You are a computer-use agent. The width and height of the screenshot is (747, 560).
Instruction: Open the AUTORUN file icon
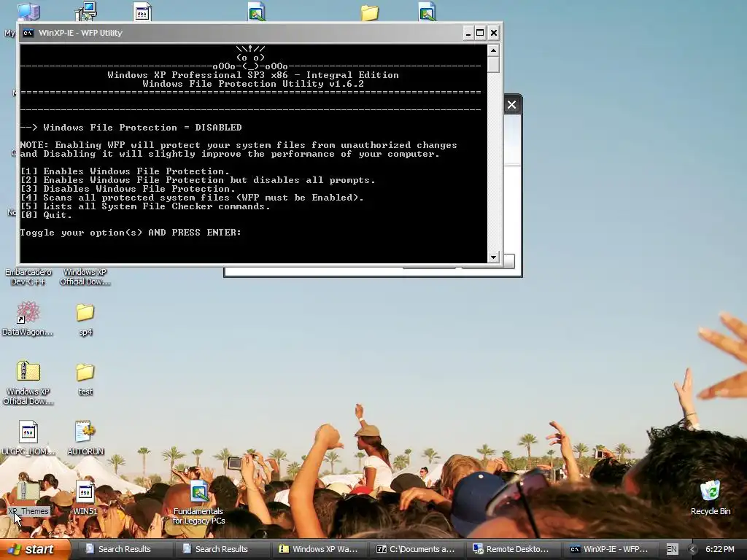point(85,437)
